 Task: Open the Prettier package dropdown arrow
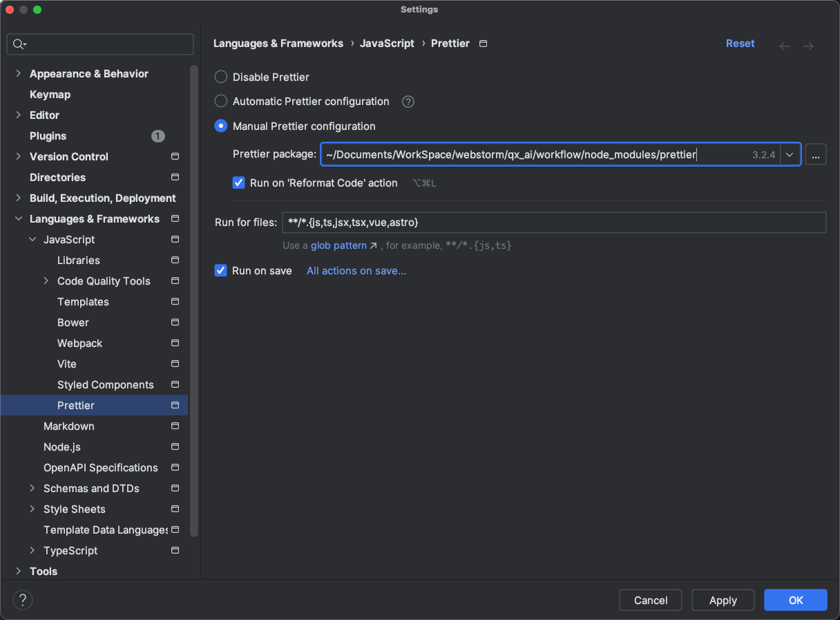790,155
